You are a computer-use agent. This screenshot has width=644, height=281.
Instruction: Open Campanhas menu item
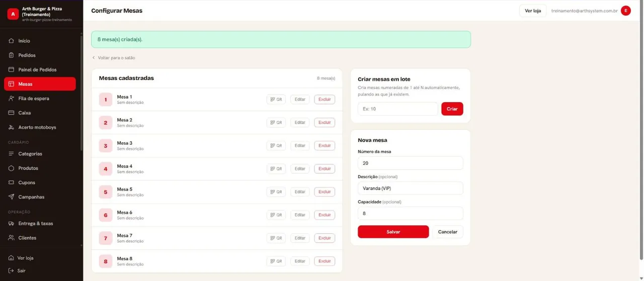pos(40,197)
